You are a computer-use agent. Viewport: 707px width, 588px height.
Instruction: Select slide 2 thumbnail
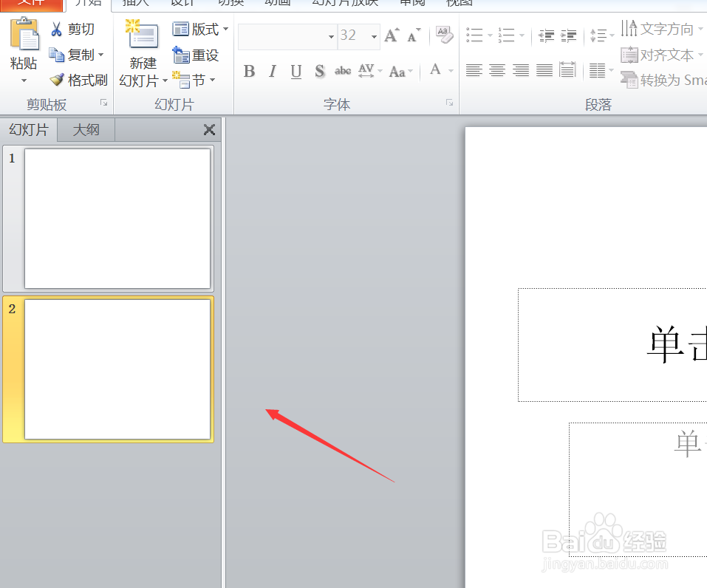pos(117,369)
